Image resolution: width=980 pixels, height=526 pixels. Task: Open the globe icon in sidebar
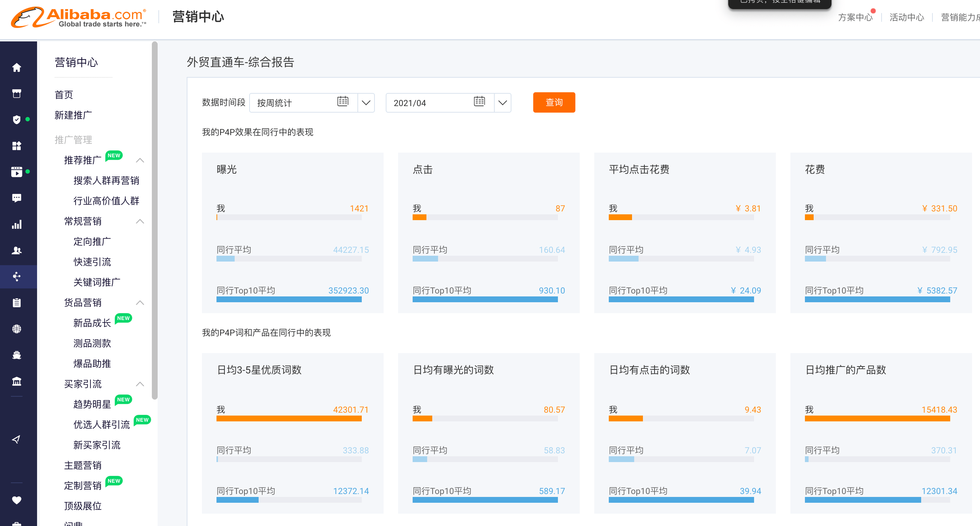16,329
